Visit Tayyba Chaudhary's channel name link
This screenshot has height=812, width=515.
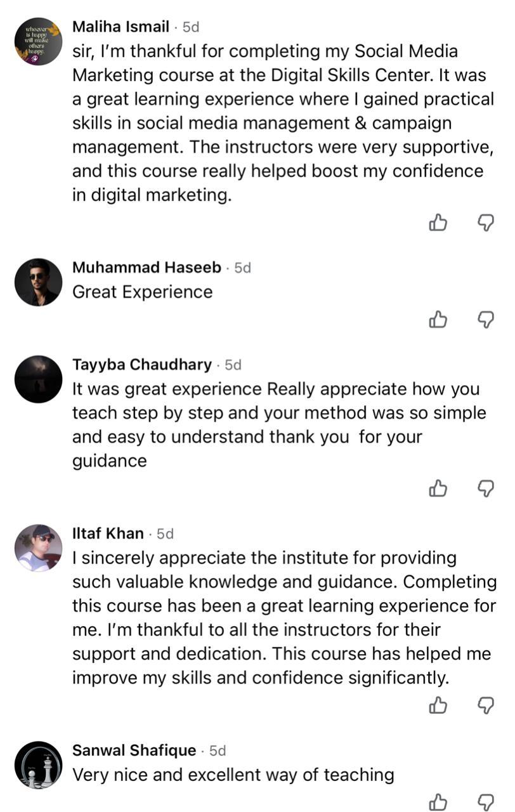141,365
